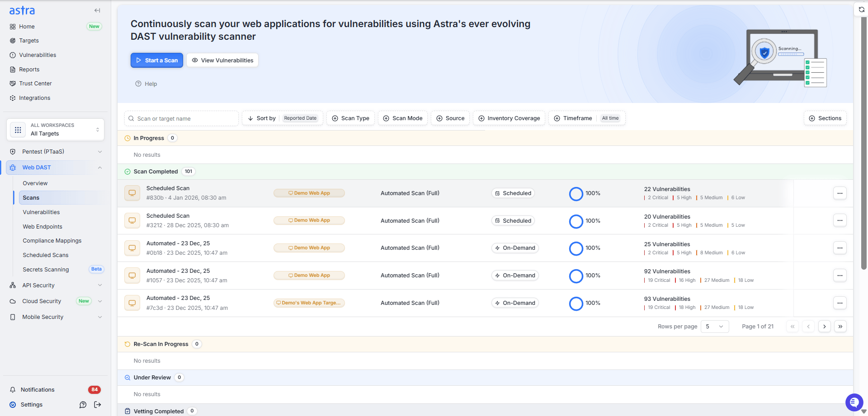Click the Scheduled badge on scan #830b
868x416 pixels.
513,193
